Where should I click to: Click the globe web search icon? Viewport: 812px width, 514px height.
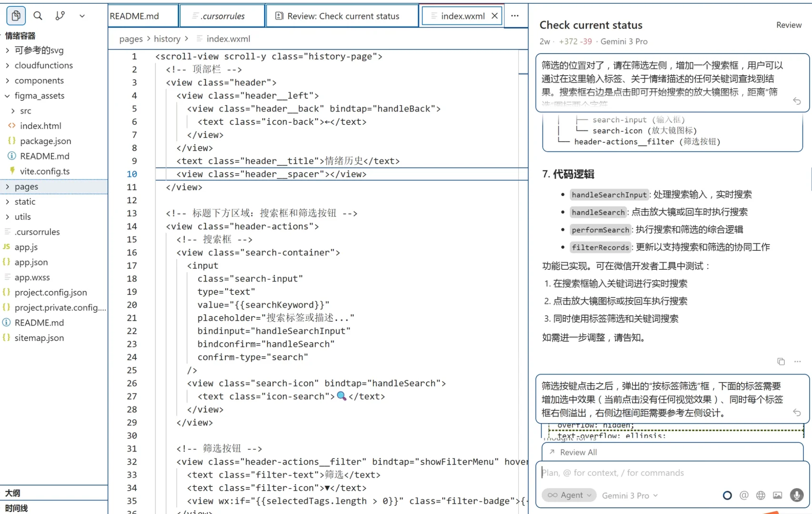[761, 495]
